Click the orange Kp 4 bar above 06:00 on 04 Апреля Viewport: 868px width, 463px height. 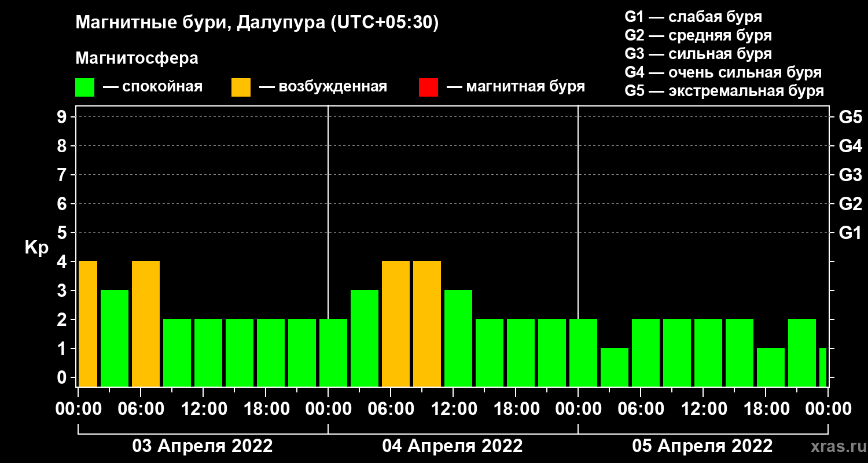point(396,324)
